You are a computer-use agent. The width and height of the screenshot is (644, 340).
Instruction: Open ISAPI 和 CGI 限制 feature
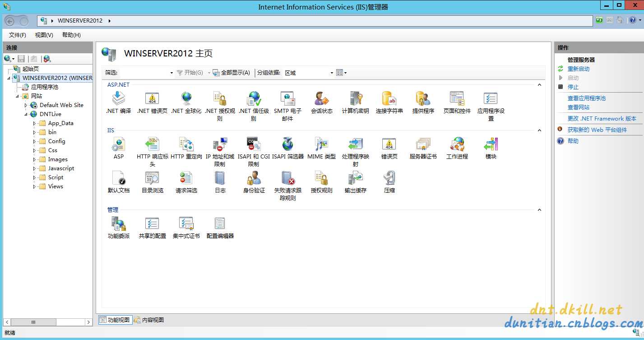[254, 152]
